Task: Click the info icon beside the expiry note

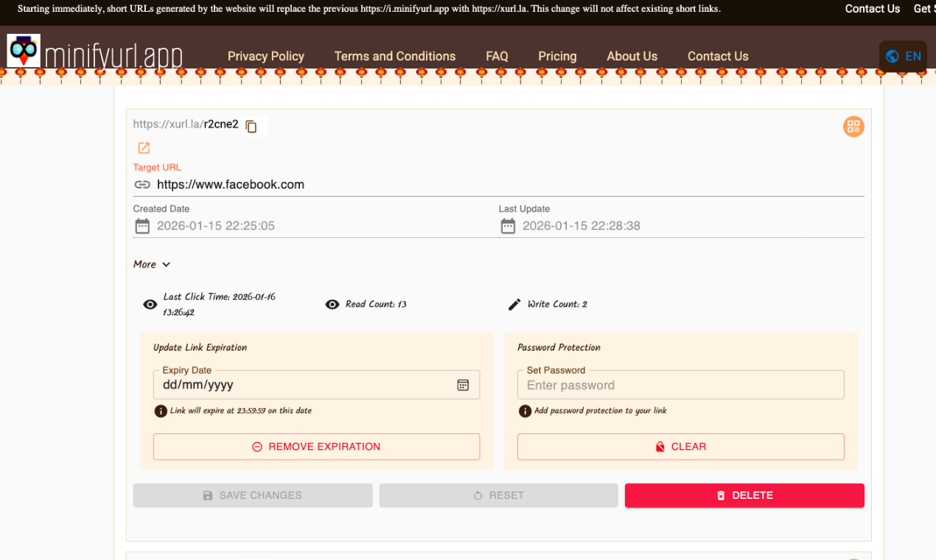Action: click(x=161, y=410)
